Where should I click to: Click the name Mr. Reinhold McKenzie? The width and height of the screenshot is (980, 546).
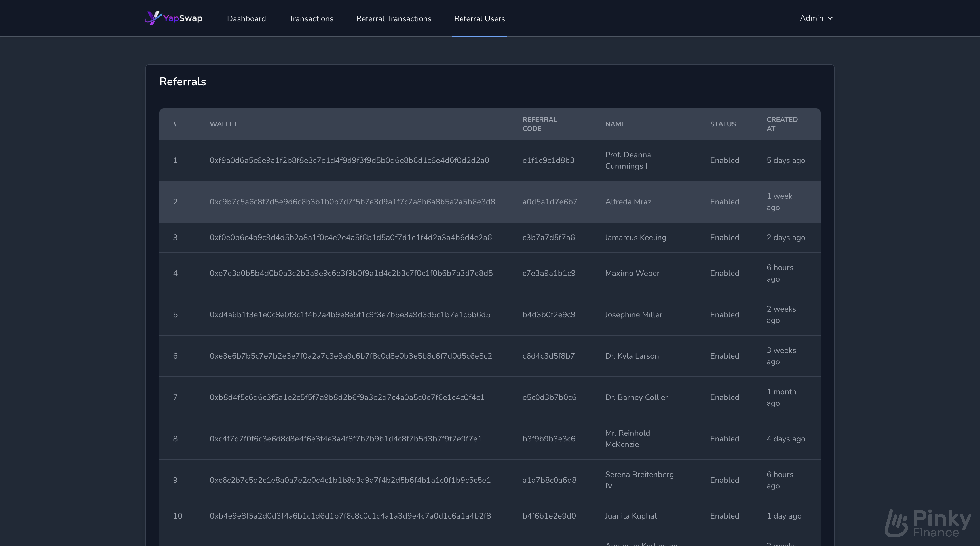pyautogui.click(x=627, y=439)
